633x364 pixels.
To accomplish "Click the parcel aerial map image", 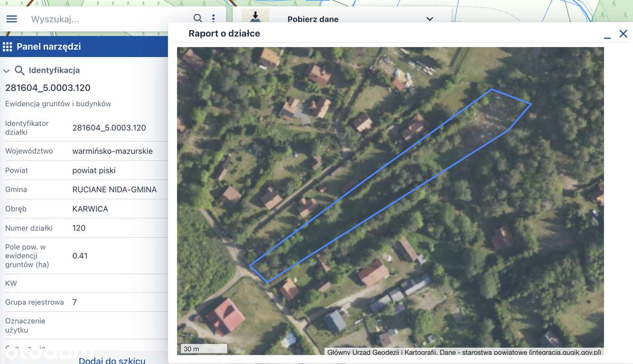I will 390,201.
